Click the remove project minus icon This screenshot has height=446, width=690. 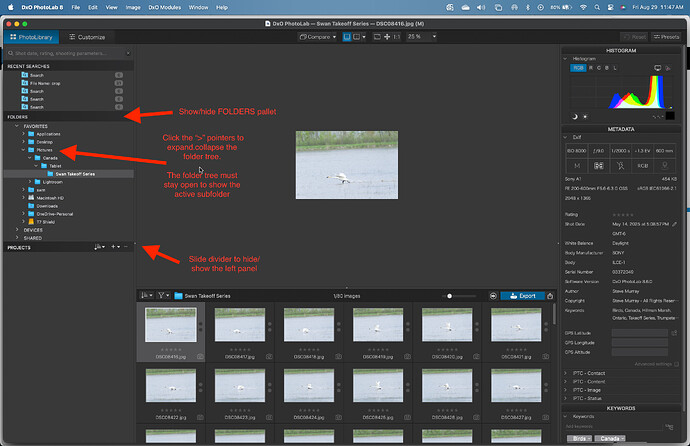tap(126, 247)
